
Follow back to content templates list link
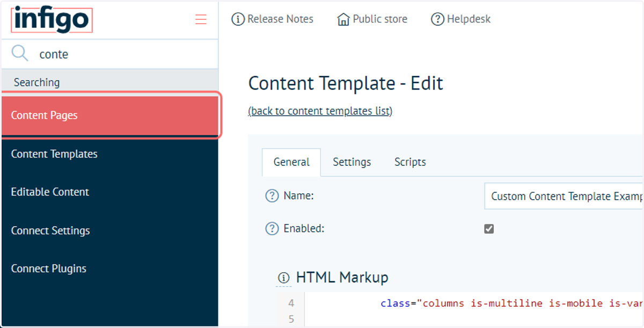320,111
